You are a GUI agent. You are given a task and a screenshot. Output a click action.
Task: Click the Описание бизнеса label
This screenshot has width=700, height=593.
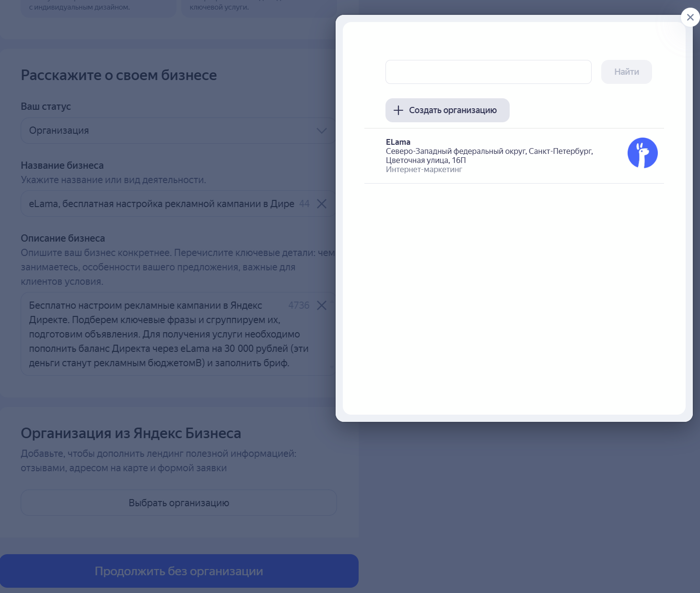[63, 238]
